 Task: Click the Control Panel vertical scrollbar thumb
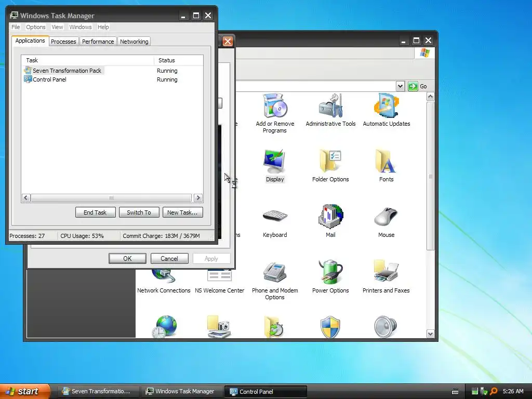tap(431, 176)
